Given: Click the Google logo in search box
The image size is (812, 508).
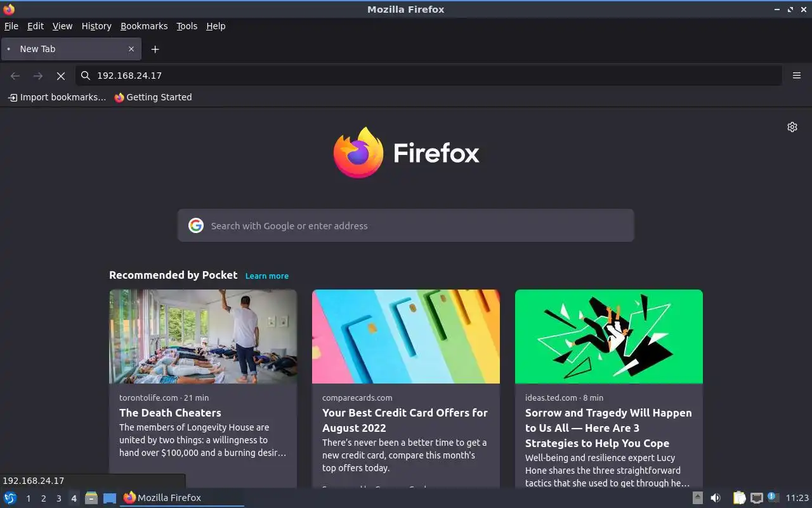Looking at the screenshot, I should (196, 225).
